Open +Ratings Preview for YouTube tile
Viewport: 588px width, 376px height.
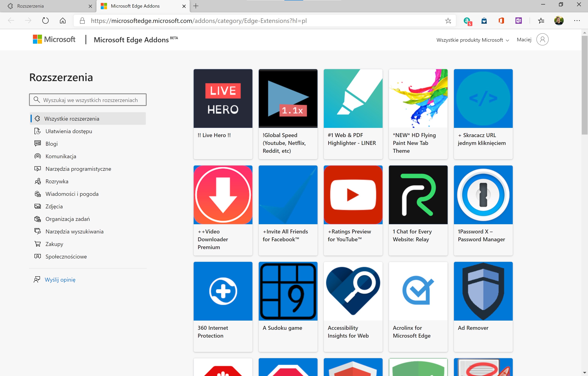pyautogui.click(x=353, y=211)
